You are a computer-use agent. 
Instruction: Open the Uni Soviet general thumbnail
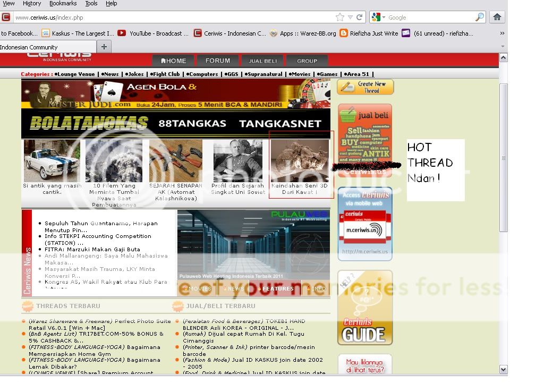238,160
